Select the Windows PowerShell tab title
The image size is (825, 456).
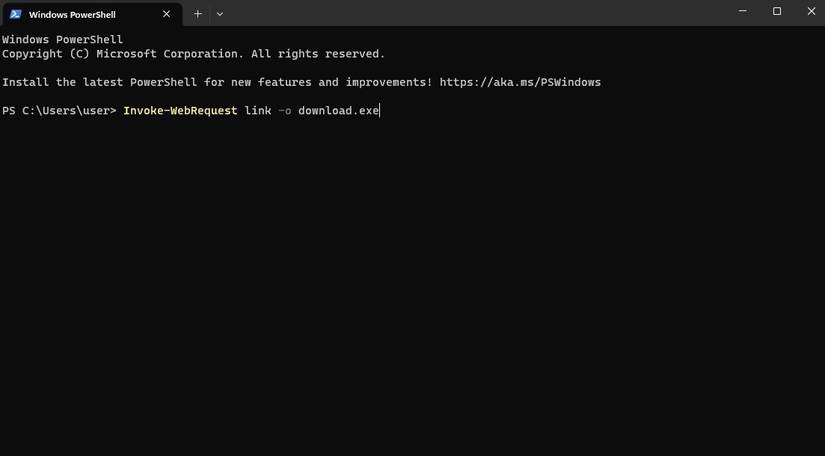(72, 14)
